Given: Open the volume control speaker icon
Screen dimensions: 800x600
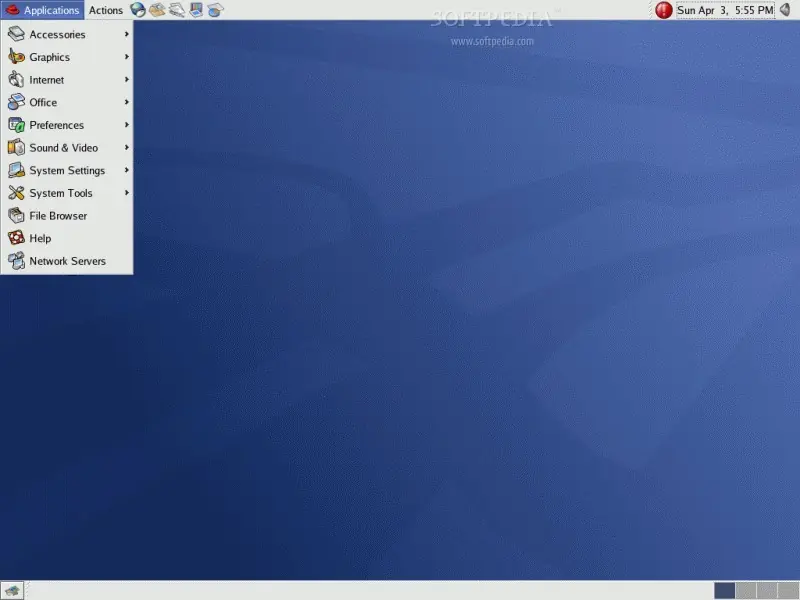Looking at the screenshot, I should point(786,10).
